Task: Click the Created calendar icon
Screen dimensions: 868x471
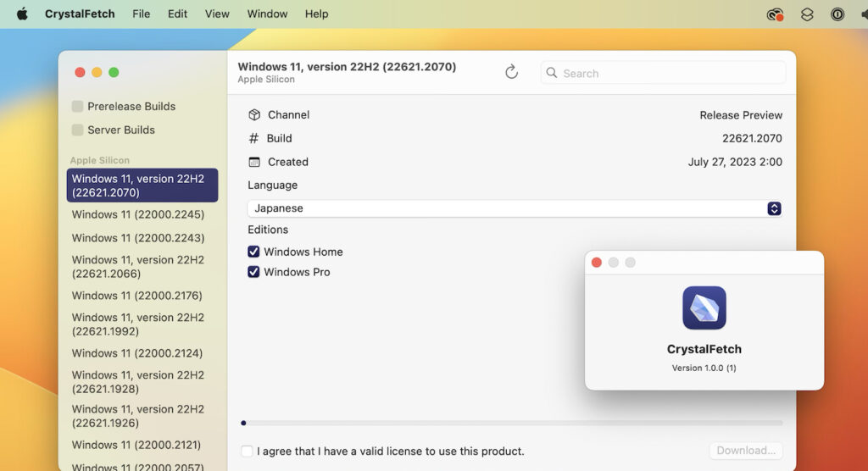Action: (x=254, y=162)
